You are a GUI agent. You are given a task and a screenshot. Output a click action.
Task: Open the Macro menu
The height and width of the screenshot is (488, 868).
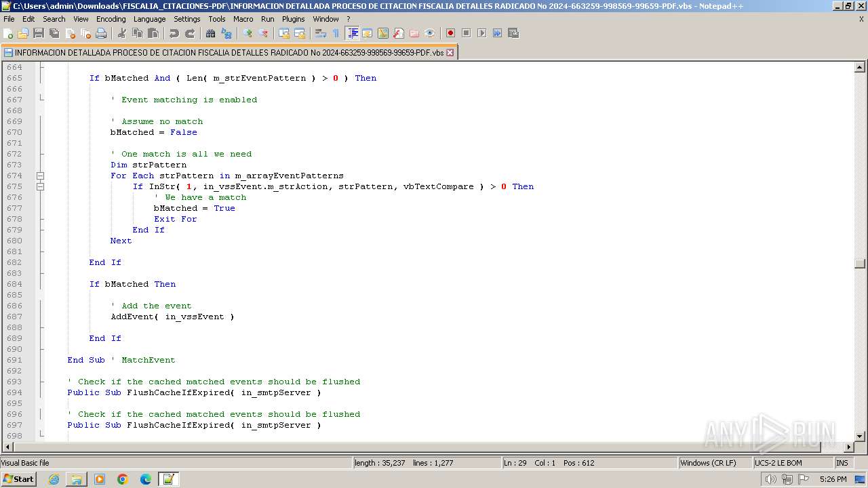tap(243, 19)
